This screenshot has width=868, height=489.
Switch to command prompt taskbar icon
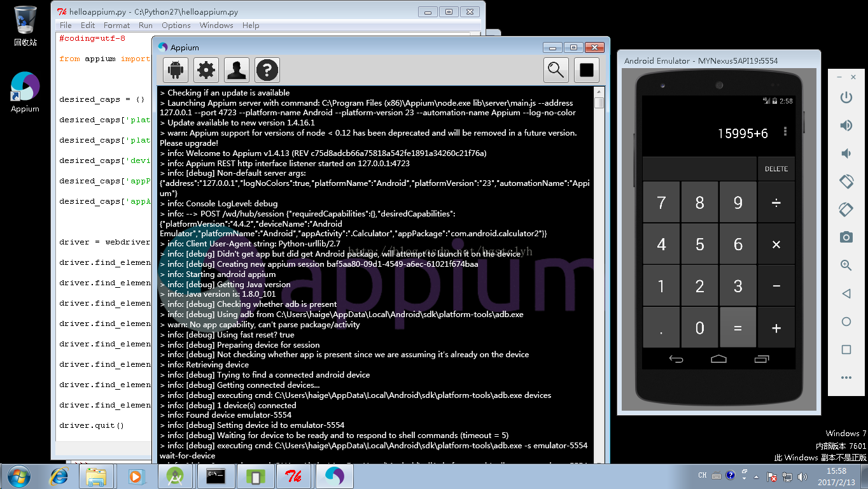point(216,476)
